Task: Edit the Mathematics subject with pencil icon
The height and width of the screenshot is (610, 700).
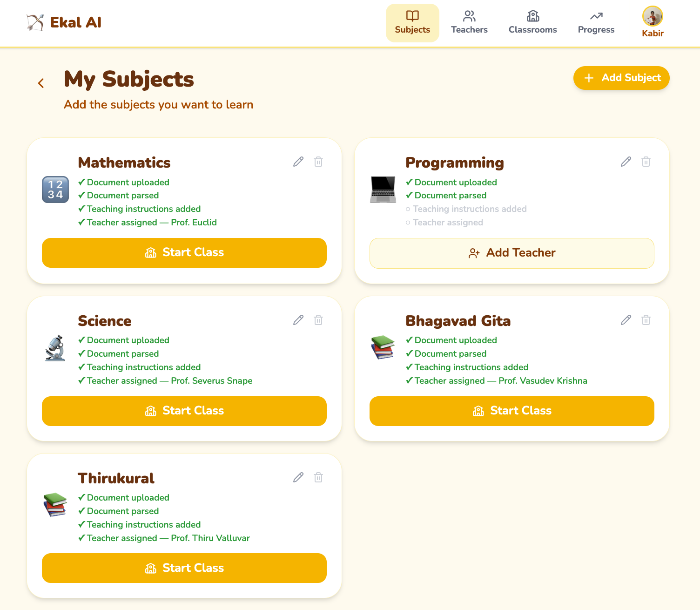Action: coord(298,162)
